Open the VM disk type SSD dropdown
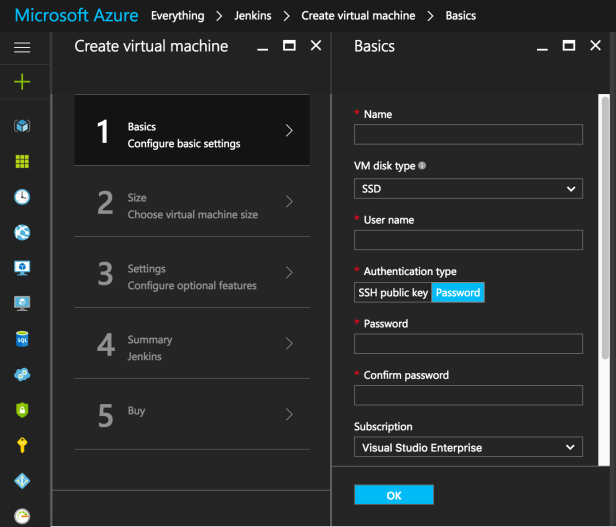The image size is (616, 527). [468, 188]
